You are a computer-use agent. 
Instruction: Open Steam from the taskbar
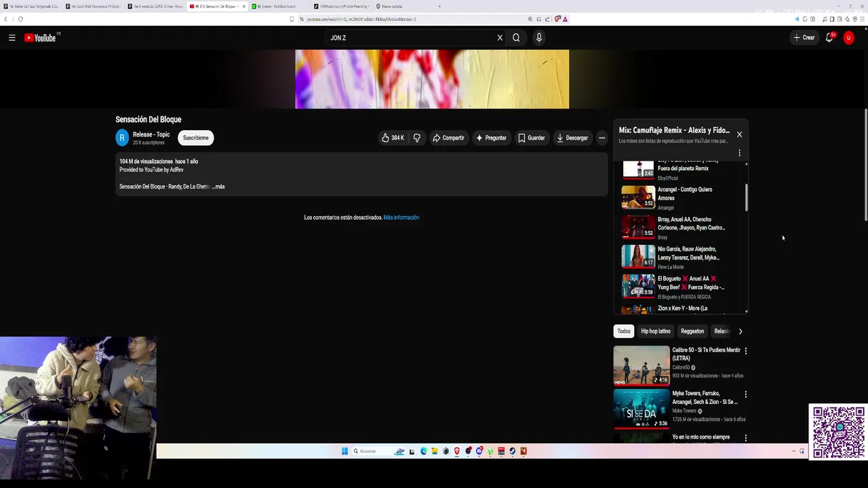click(x=513, y=451)
